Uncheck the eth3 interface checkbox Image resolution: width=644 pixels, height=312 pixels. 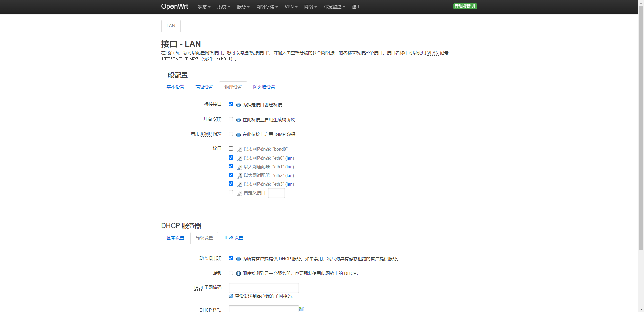pyautogui.click(x=231, y=184)
